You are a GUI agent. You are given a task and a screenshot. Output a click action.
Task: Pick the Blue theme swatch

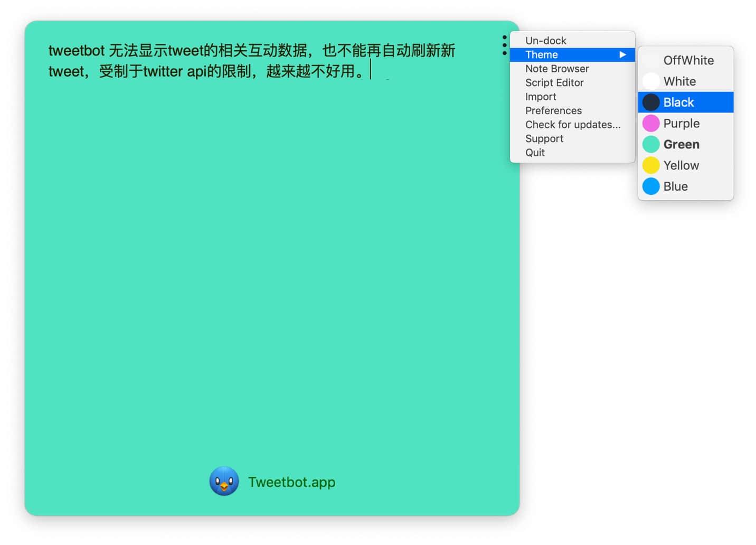tap(651, 186)
